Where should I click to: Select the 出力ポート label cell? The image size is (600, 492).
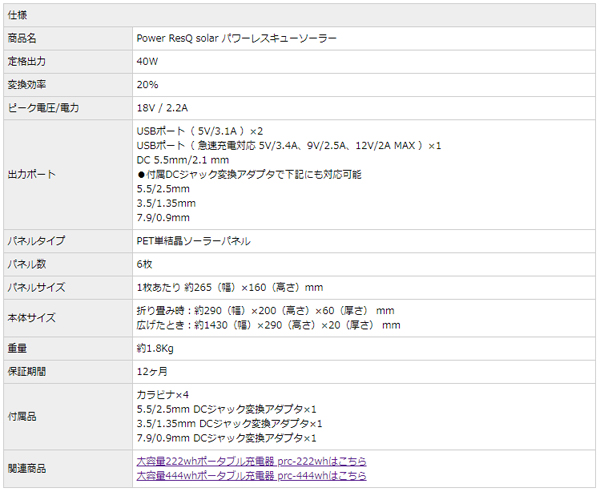pos(68,174)
